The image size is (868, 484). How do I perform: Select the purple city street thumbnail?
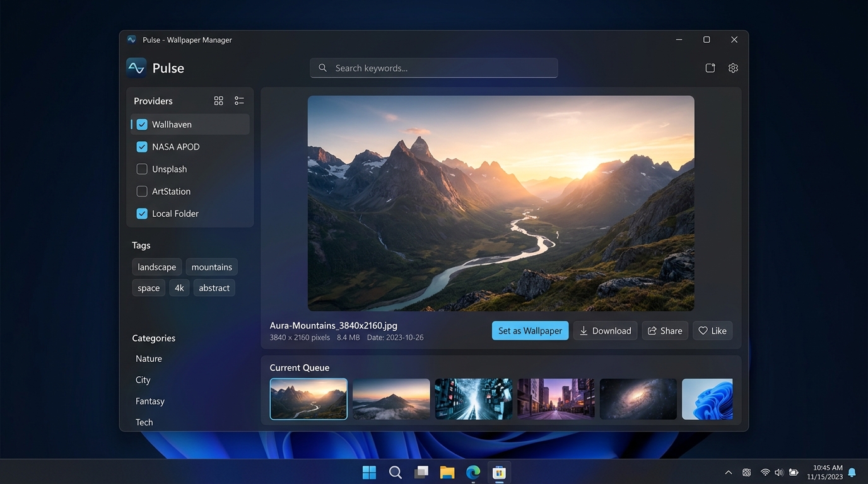click(x=556, y=399)
